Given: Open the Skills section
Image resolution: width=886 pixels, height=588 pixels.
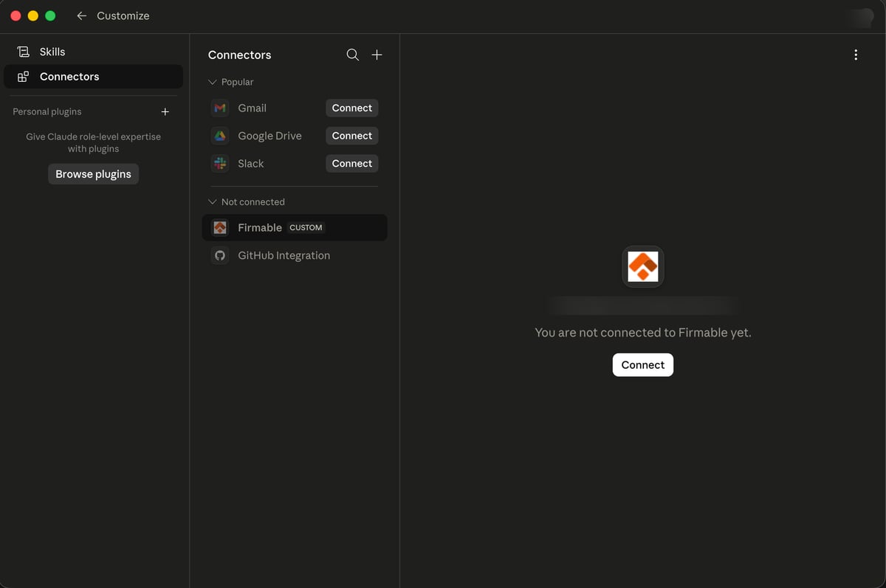Looking at the screenshot, I should (x=93, y=52).
